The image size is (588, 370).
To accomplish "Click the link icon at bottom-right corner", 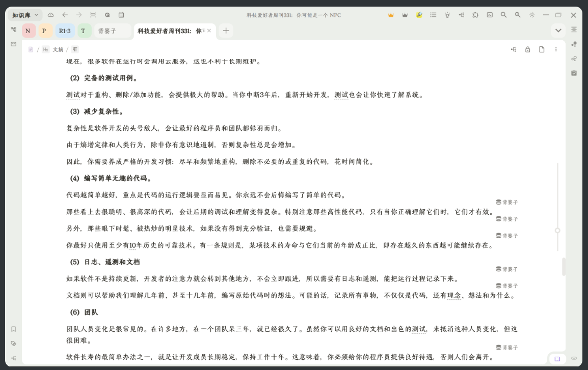I will point(574,358).
